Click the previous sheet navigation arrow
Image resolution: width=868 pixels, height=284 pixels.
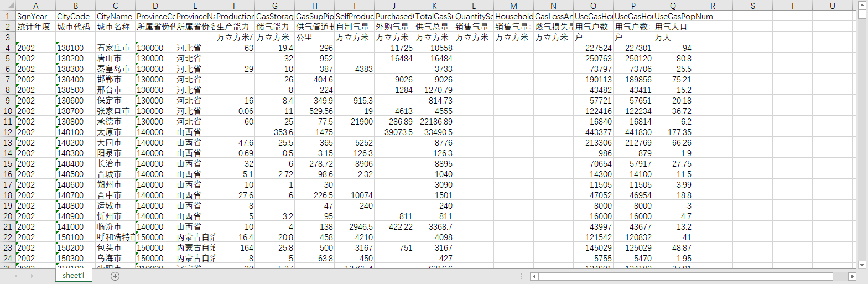pyautogui.click(x=16, y=276)
